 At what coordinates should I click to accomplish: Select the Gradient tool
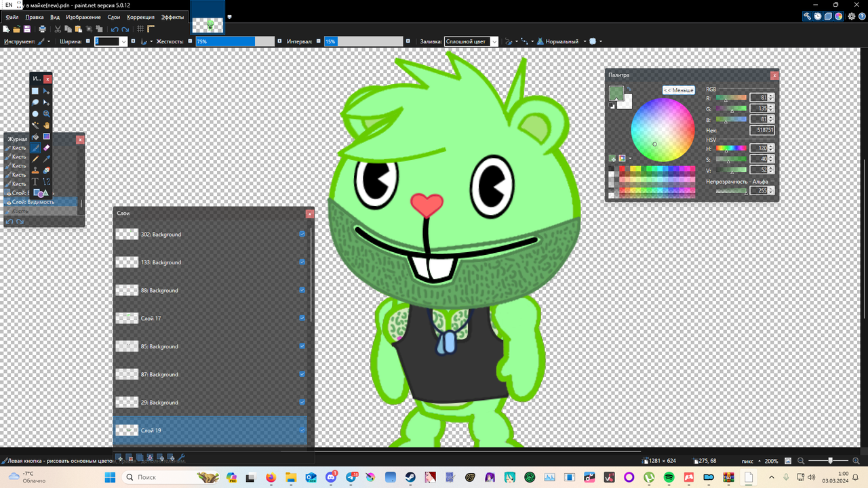(47, 136)
